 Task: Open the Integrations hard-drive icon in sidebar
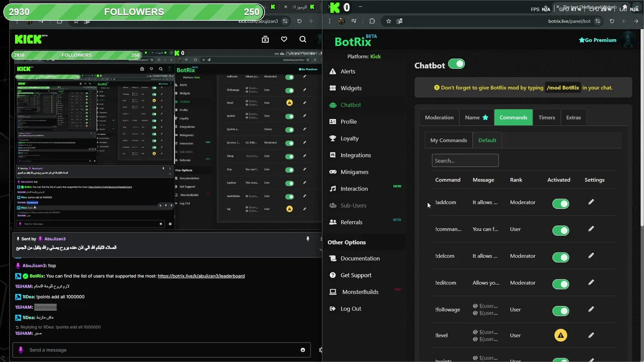333,155
